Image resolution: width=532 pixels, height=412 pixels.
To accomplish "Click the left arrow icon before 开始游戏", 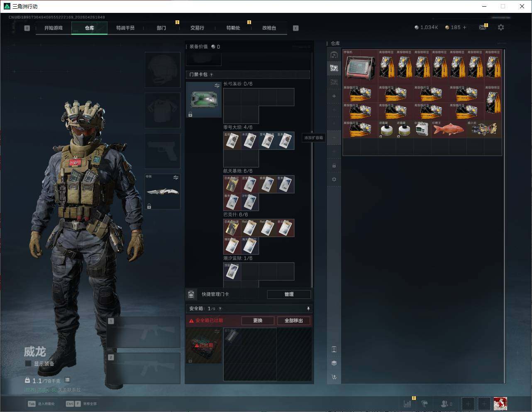I will click(27, 28).
